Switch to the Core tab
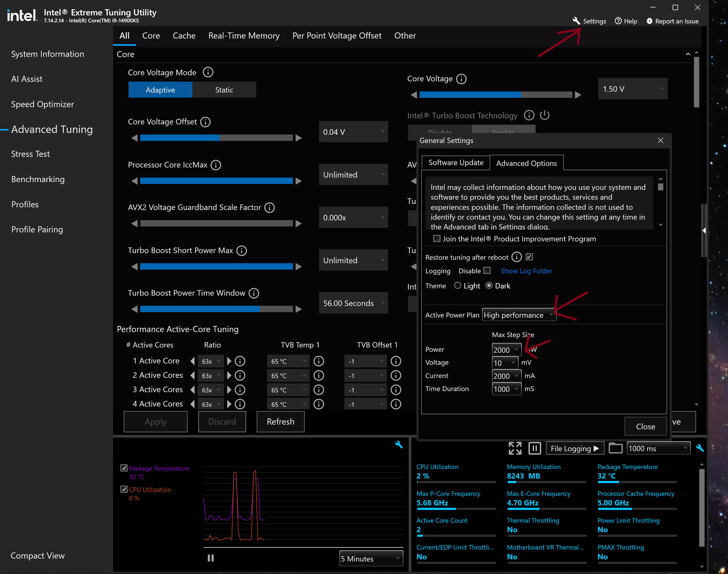Viewport: 728px width, 574px height. (x=151, y=36)
